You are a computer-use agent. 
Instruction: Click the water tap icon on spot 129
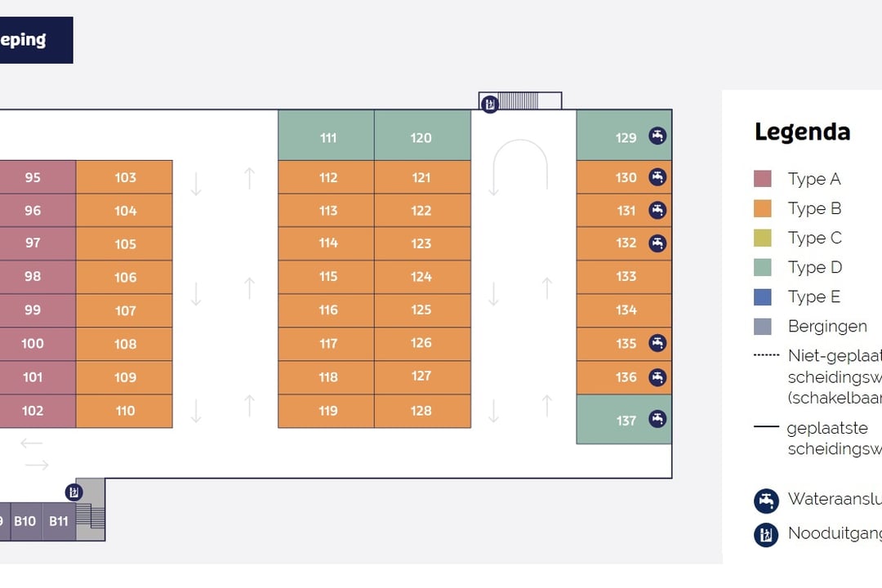click(x=657, y=136)
